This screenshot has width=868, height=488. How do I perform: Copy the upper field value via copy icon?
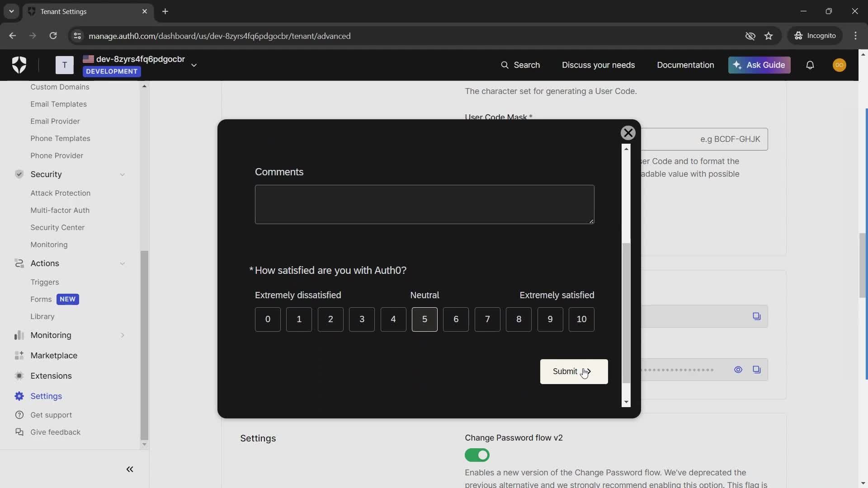click(757, 316)
